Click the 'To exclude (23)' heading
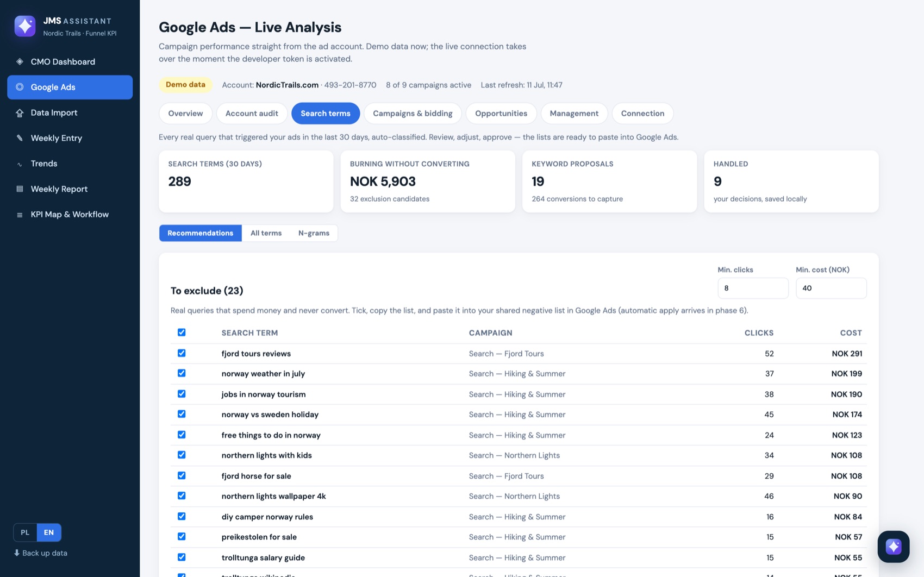Viewport: 924px width, 577px height. tap(207, 291)
